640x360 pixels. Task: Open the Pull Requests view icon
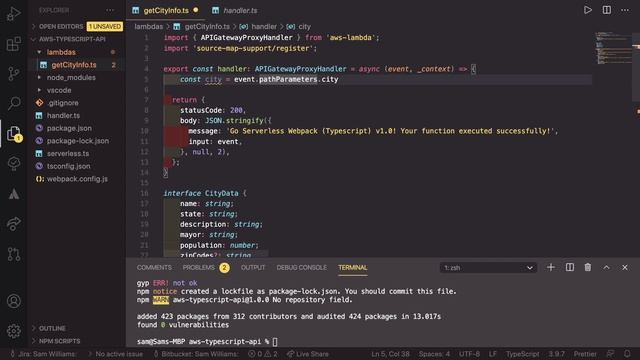[13, 254]
